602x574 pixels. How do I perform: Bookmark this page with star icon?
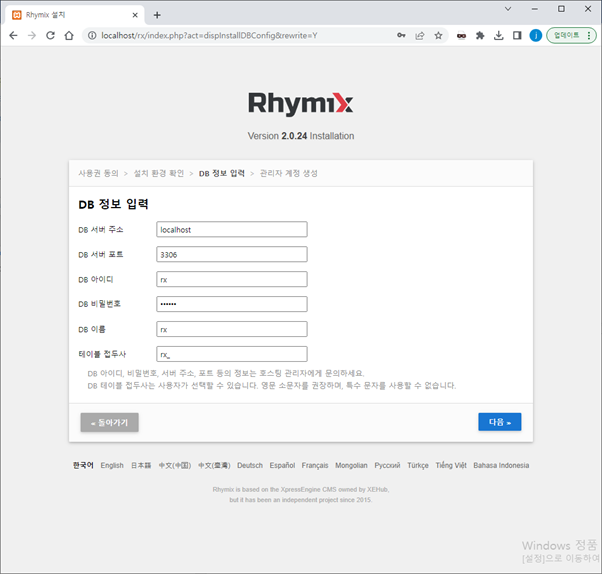tap(438, 36)
